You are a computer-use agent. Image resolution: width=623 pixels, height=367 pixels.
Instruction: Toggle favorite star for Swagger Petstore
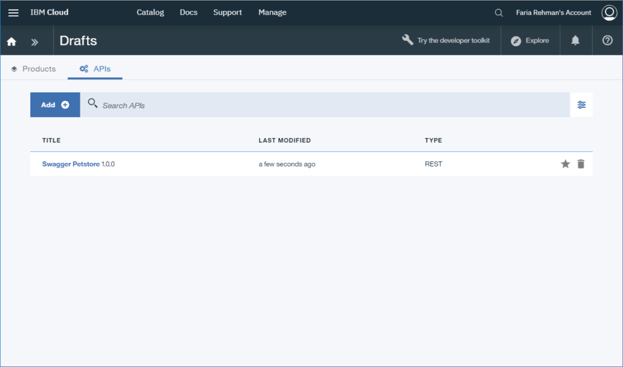click(x=565, y=164)
